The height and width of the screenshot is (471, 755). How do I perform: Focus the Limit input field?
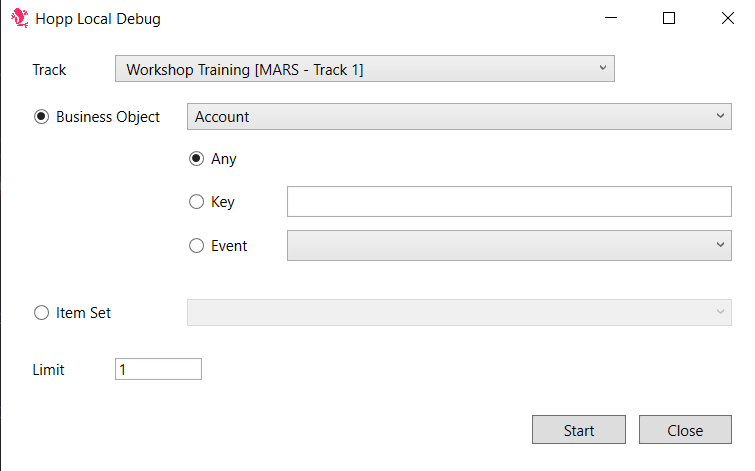tap(158, 370)
